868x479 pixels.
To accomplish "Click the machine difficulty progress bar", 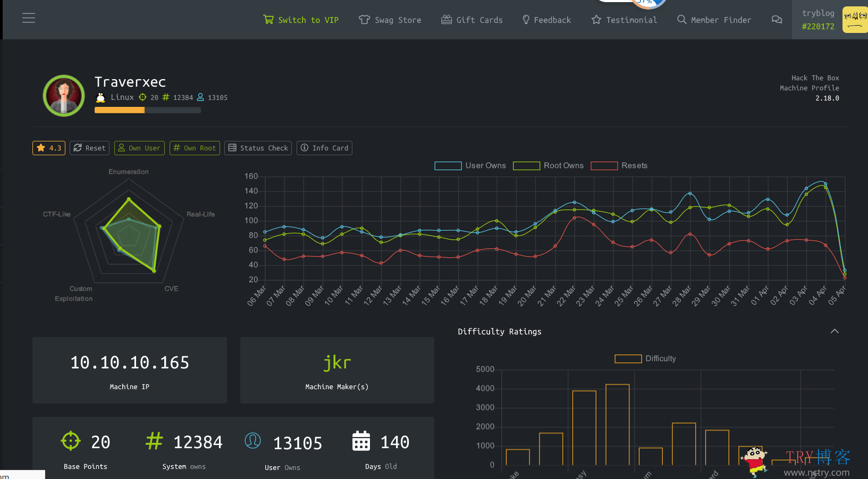I will (148, 110).
